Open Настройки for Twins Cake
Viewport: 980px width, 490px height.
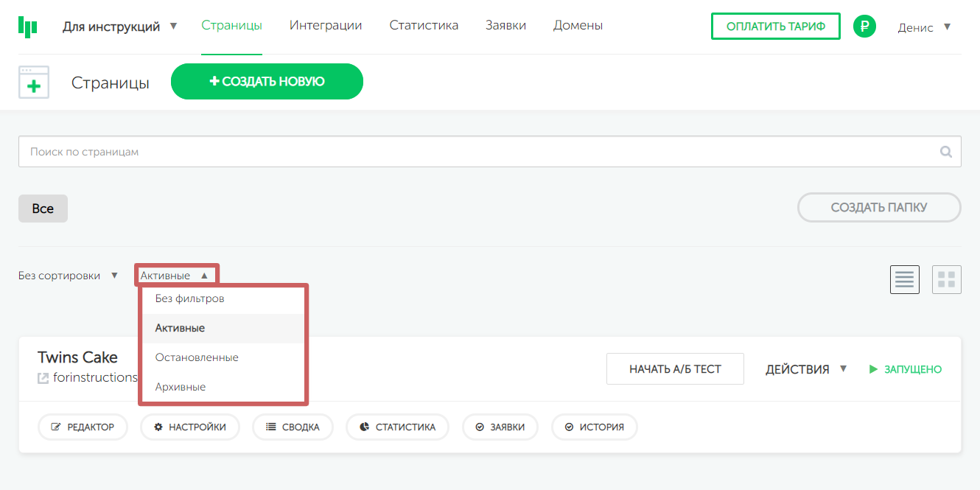(x=190, y=427)
